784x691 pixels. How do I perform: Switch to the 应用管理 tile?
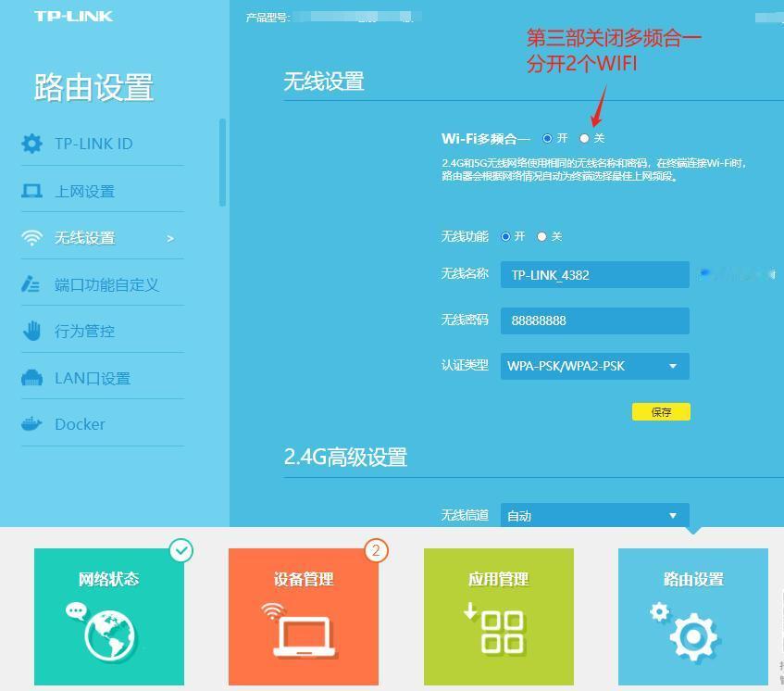(499, 617)
